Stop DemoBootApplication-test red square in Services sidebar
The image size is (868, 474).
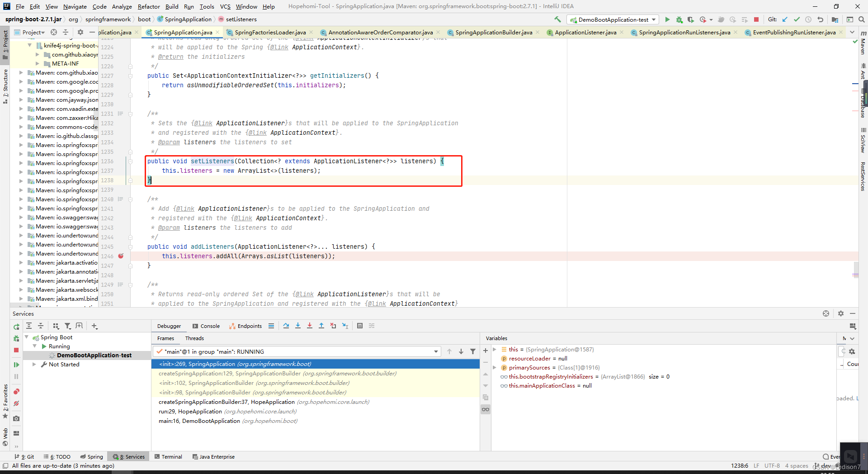pos(16,350)
